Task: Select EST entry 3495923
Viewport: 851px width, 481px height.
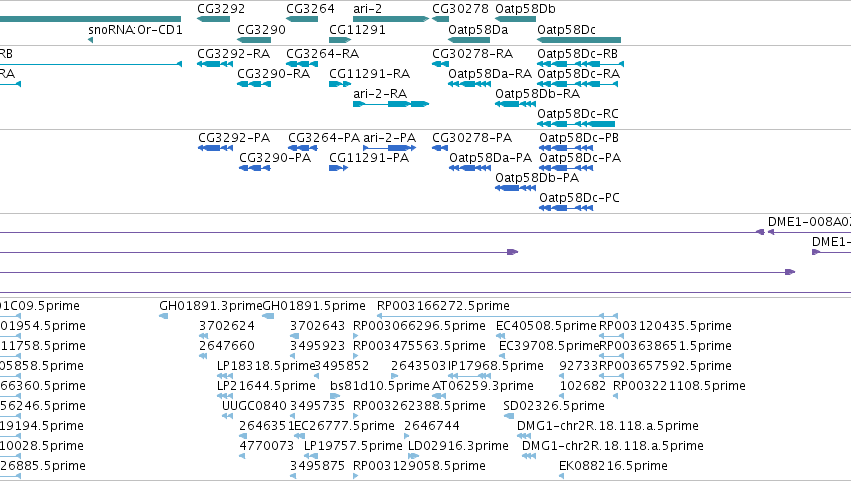Action: 317,346
